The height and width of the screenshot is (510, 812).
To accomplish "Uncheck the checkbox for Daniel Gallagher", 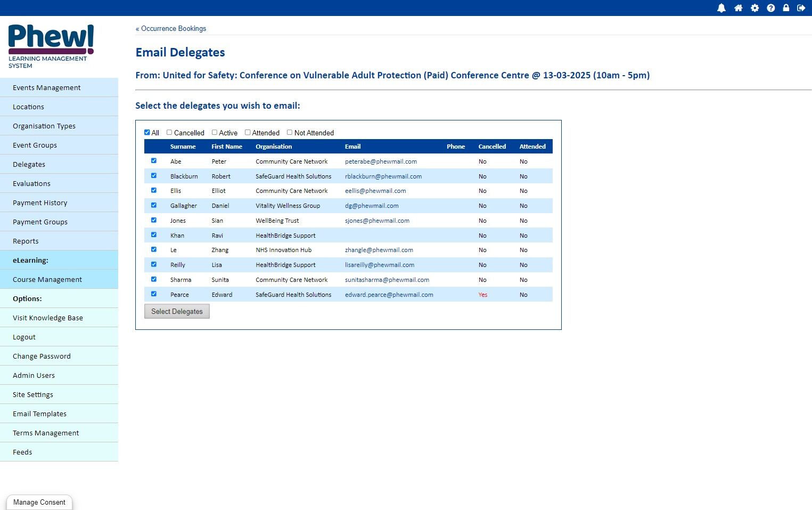I will (154, 205).
